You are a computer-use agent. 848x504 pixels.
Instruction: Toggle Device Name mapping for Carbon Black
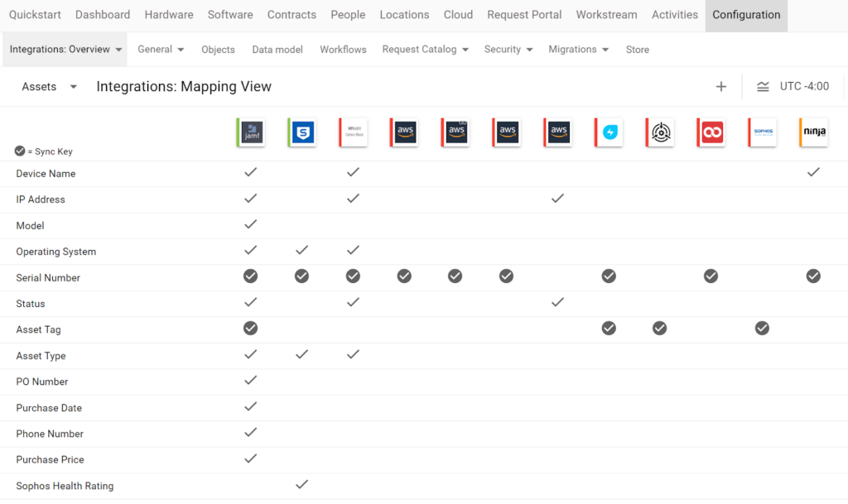pyautogui.click(x=353, y=172)
